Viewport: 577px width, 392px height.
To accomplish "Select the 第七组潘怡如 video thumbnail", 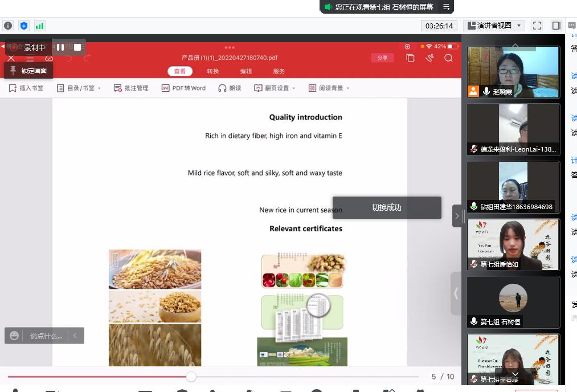I will [513, 244].
